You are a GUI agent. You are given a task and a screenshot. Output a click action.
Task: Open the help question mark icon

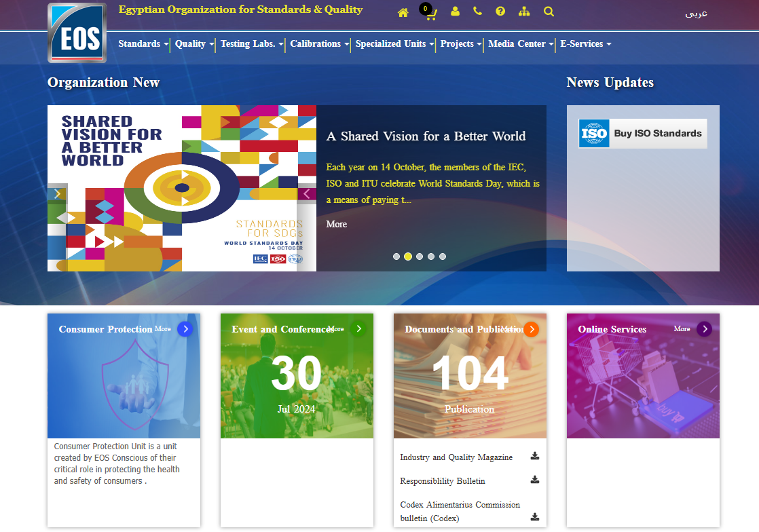500,12
